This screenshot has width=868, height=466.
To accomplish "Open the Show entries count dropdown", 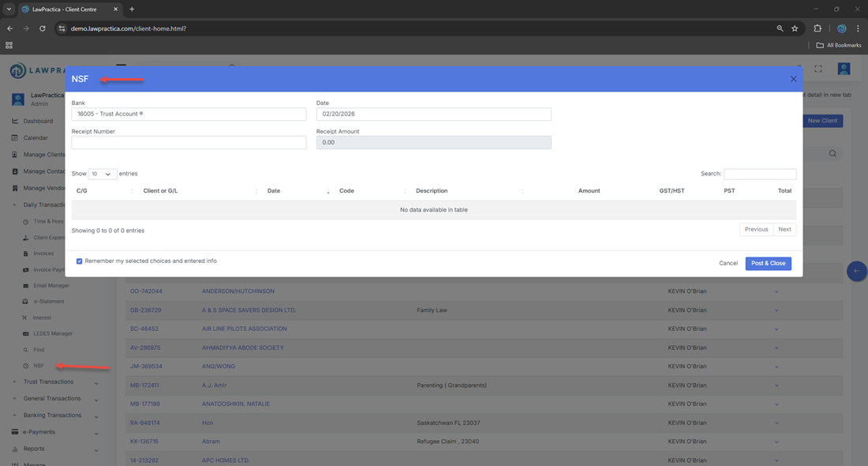I will 103,174.
